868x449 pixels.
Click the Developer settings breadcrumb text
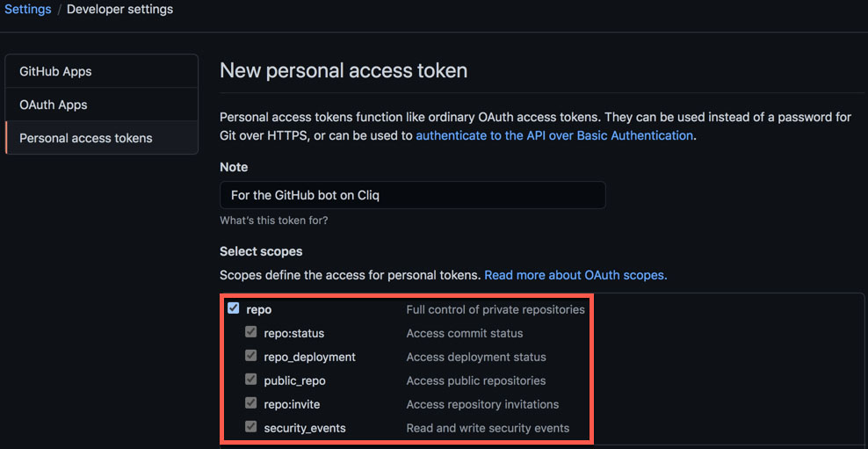pos(119,10)
